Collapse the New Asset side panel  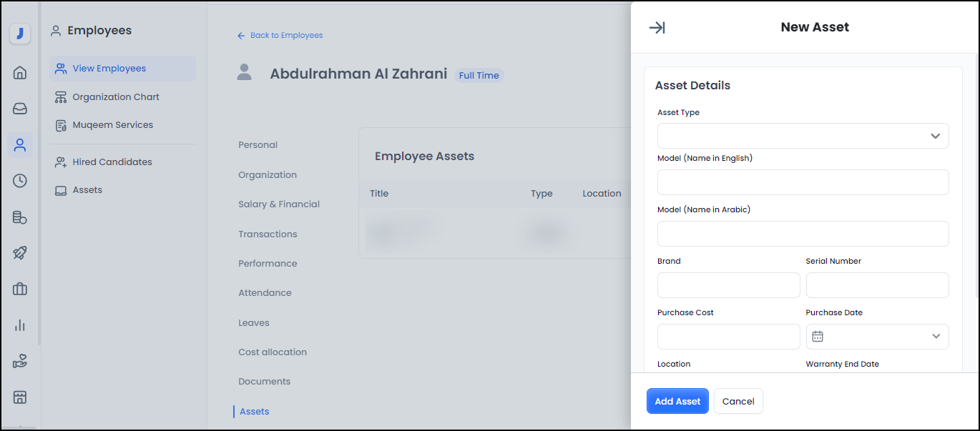(x=657, y=28)
